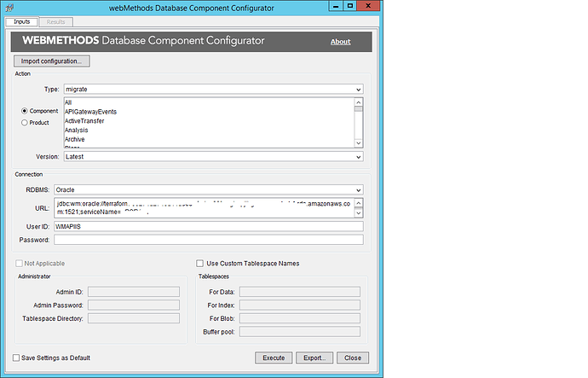The height and width of the screenshot is (378, 588).
Task: Click the app icon in the title bar
Action: point(9,8)
